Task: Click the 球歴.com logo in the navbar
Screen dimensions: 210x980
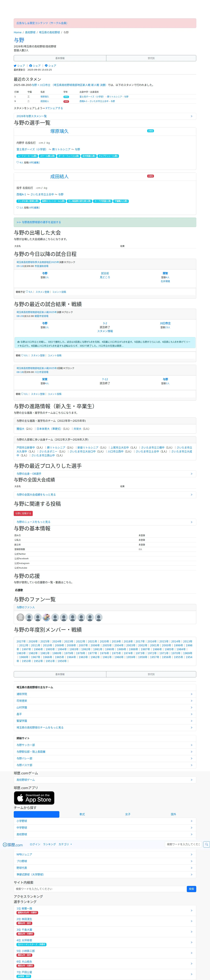Action: [x=13, y=845]
